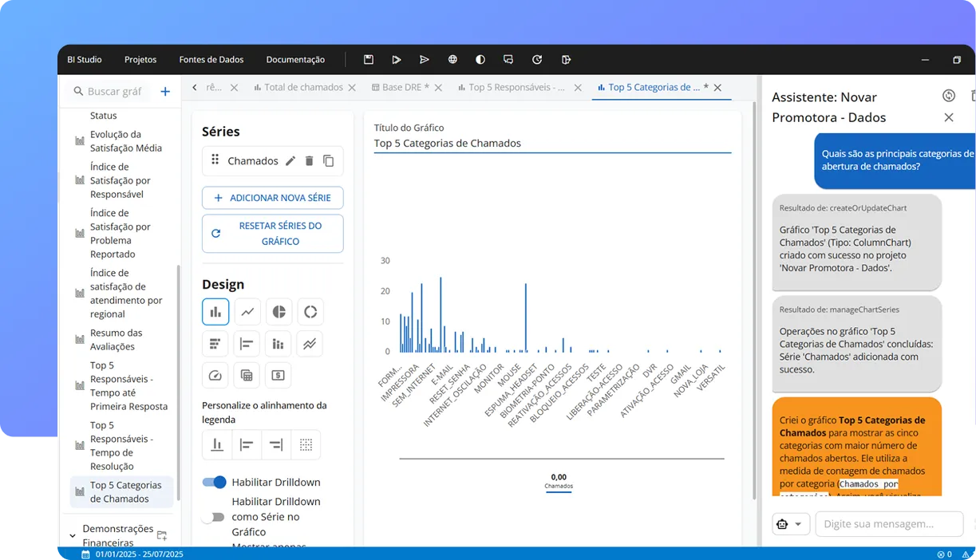Viewport: 976px width, 560px height.
Task: Disable Habilitar Drilldown
Action: 213,482
